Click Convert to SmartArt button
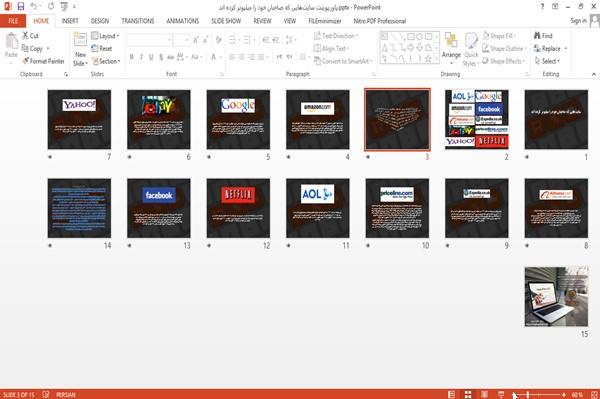Viewport: 600px width, 399px height. [x=342, y=61]
